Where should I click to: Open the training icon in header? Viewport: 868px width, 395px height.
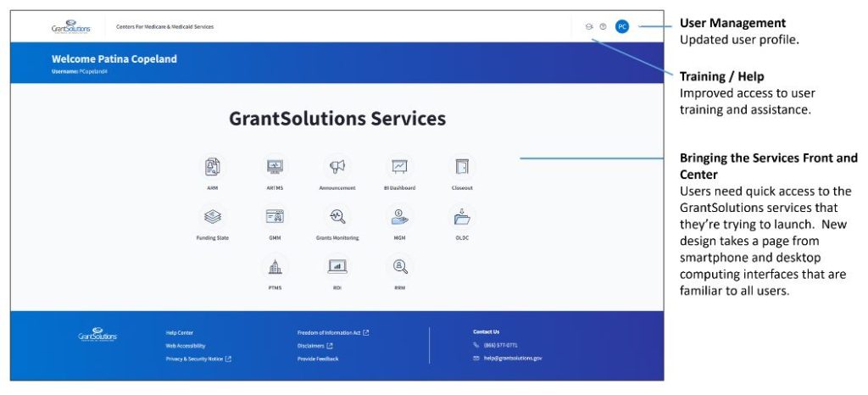(x=589, y=26)
